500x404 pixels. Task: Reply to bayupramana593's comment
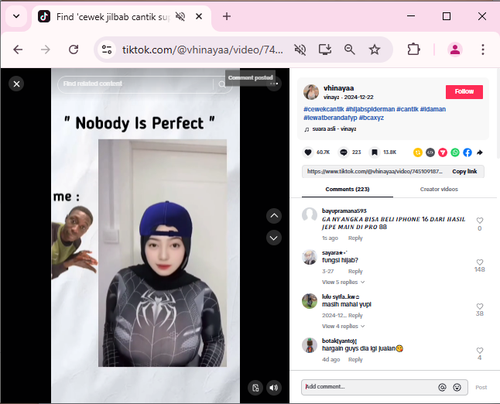(x=355, y=238)
